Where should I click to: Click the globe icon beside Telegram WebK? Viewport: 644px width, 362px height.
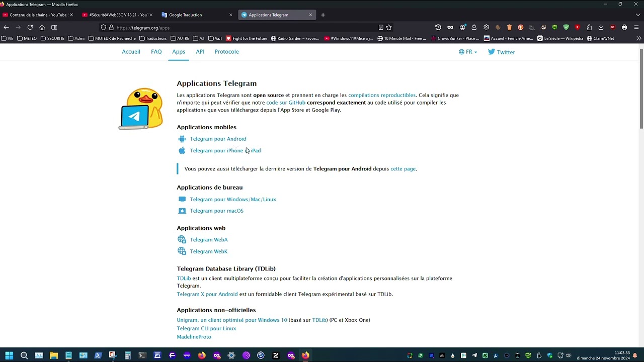click(x=182, y=251)
